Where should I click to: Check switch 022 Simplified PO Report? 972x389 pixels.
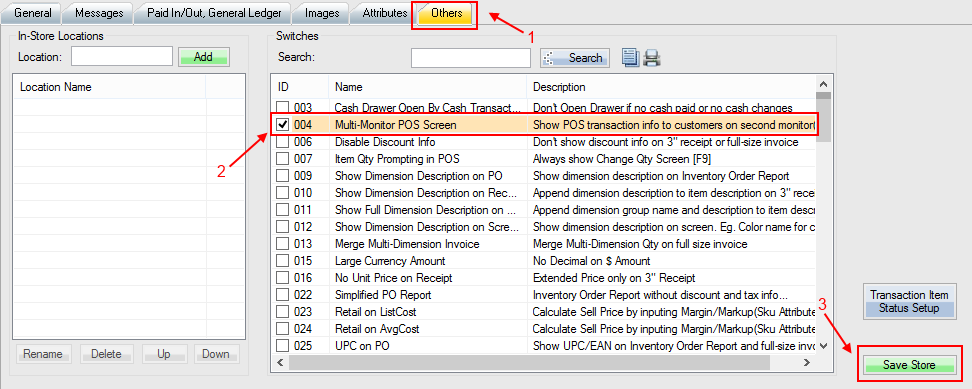[283, 294]
